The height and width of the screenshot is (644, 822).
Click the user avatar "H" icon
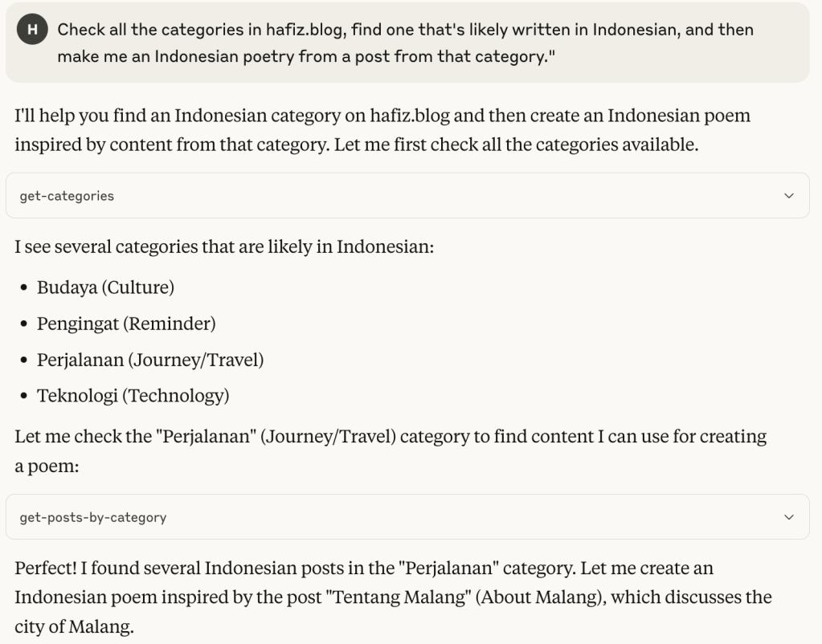pyautogui.click(x=32, y=31)
